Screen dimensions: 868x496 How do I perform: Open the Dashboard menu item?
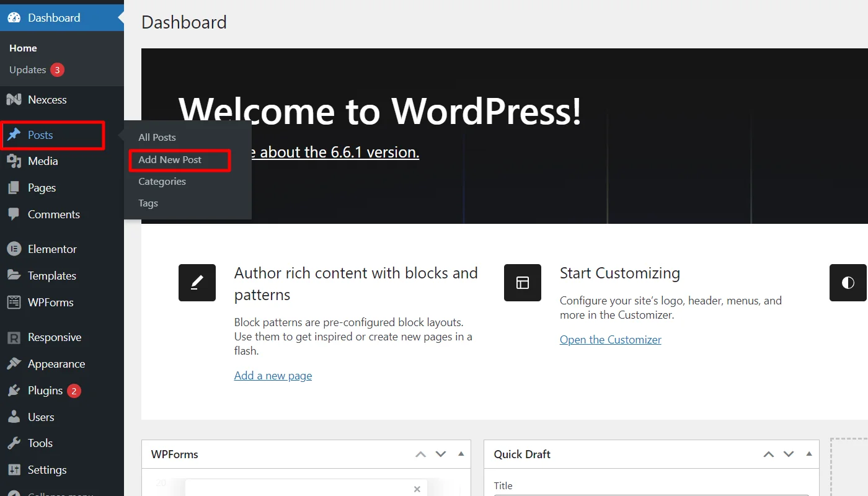(62, 18)
